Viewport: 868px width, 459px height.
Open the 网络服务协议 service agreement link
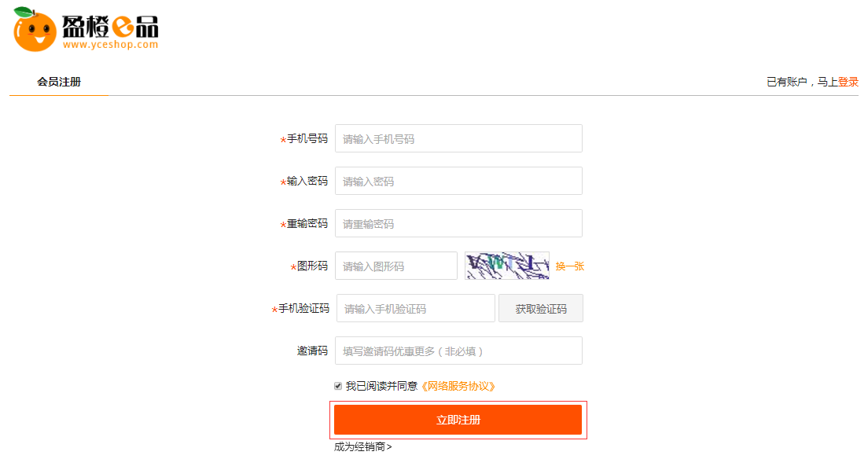(459, 386)
